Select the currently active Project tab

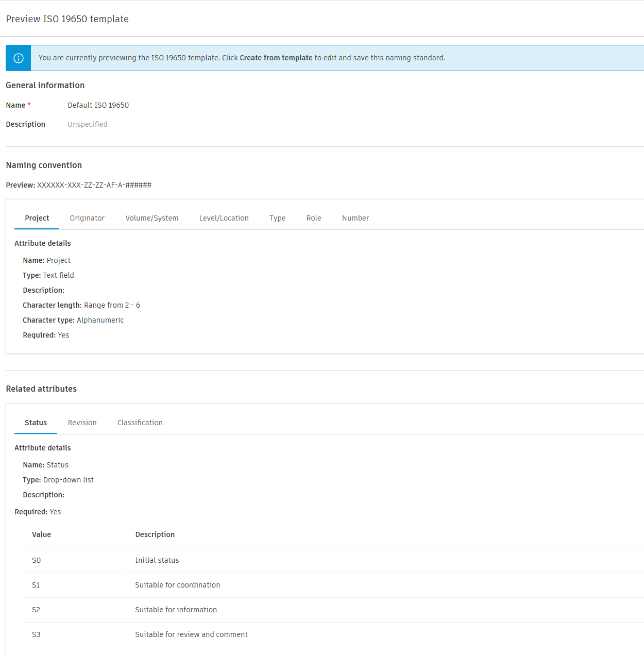coord(36,217)
